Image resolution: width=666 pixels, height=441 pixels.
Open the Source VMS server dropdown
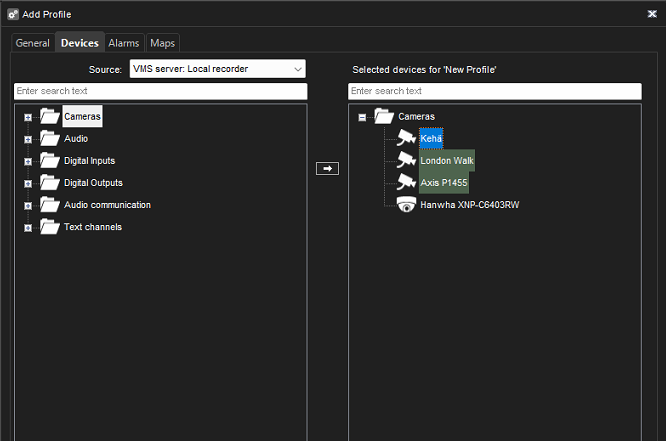pyautogui.click(x=217, y=69)
